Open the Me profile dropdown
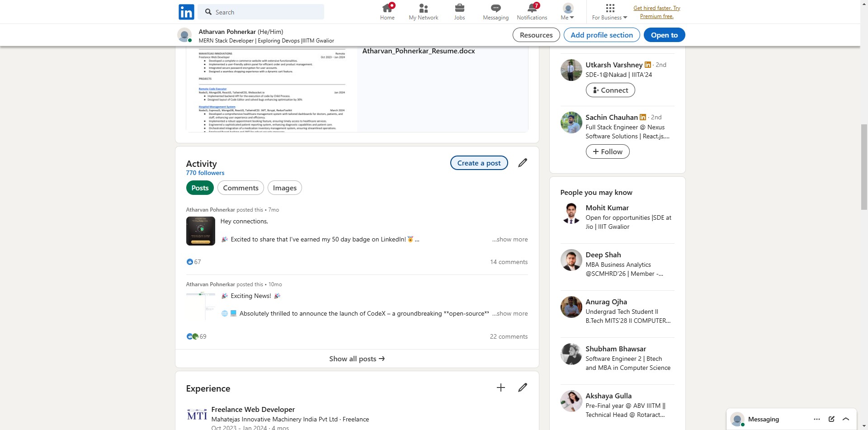Viewport: 868px width, 430px height. (x=568, y=12)
